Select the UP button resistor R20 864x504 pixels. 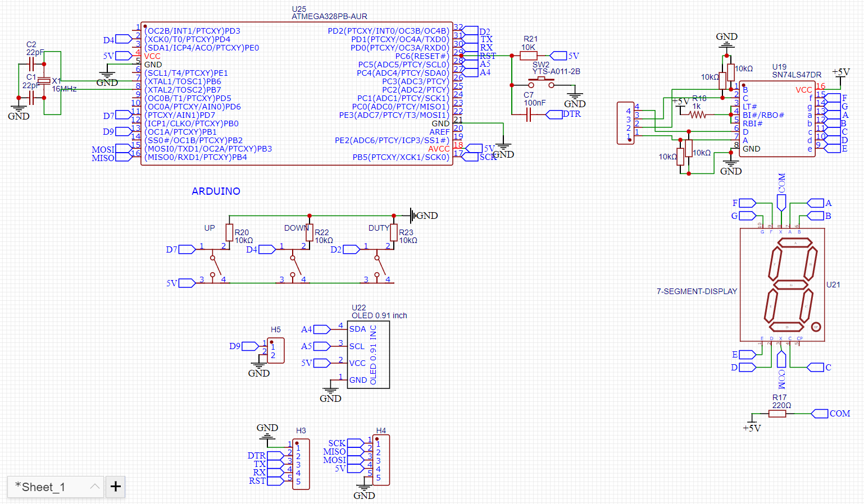pos(230,232)
